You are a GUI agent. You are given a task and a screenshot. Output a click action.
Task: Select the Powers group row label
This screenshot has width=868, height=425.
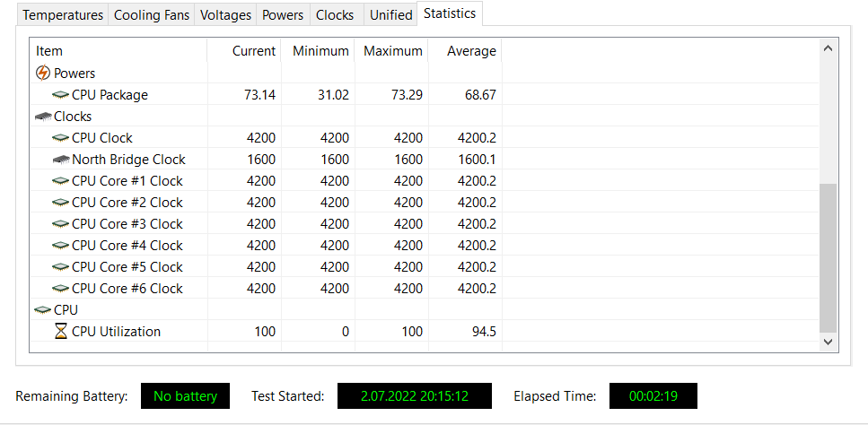click(x=75, y=73)
